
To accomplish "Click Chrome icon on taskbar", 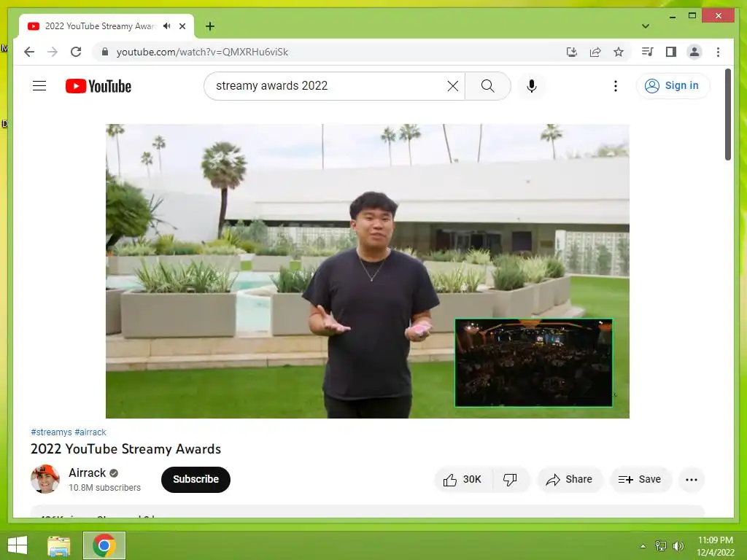I will click(104, 545).
